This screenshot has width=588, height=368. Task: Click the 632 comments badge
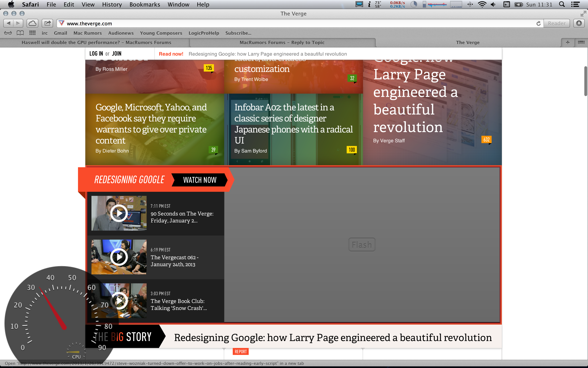(487, 140)
